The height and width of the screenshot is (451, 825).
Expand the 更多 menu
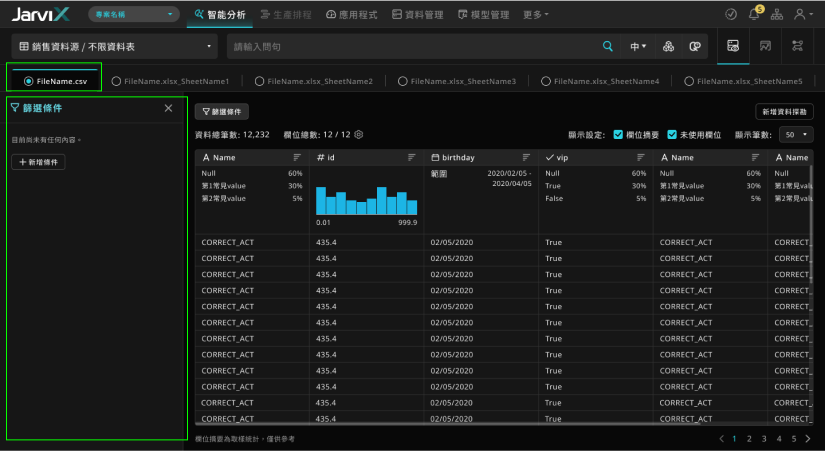tap(536, 15)
